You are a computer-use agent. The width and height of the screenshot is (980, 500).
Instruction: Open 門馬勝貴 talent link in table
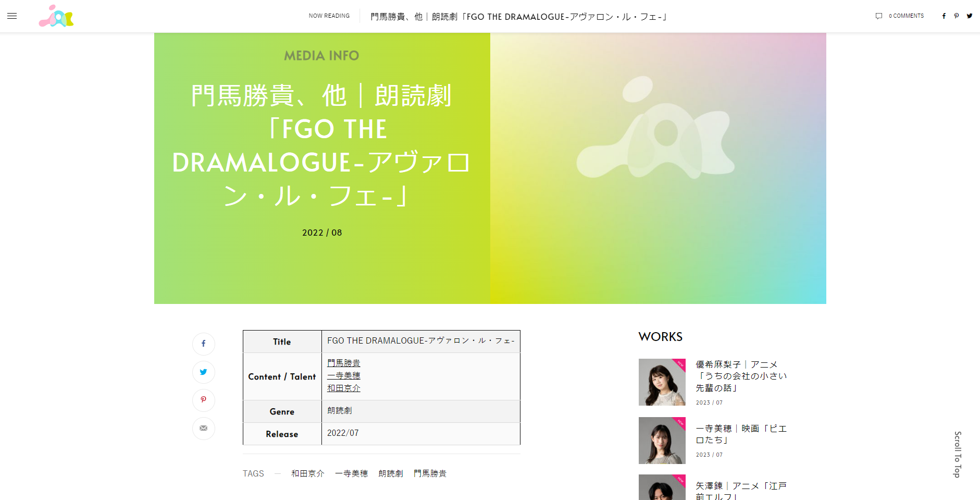pos(343,363)
